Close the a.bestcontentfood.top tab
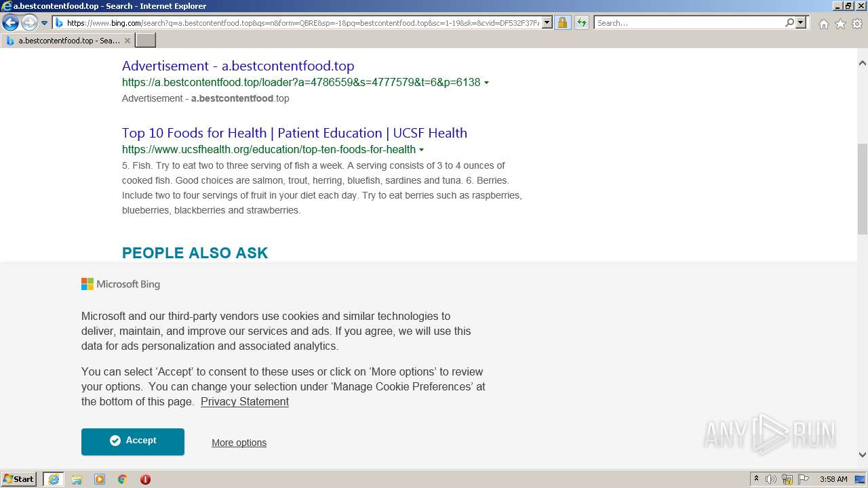The width and height of the screenshot is (868, 488). [x=127, y=41]
